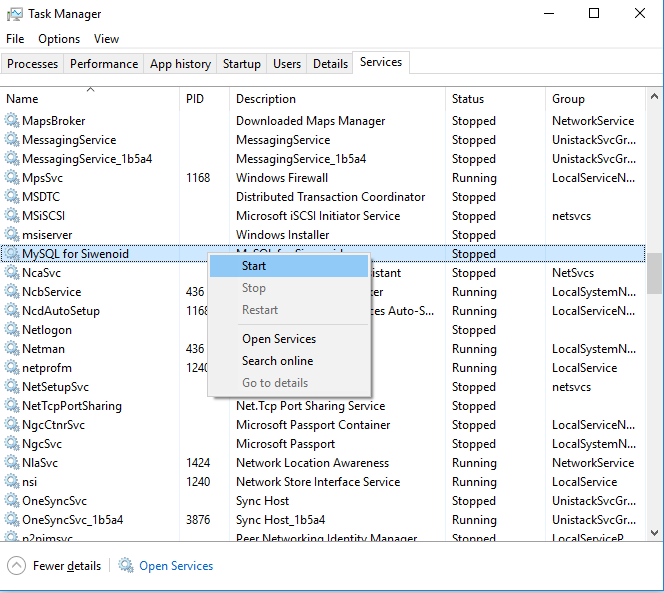Choose Open Services in the context menu
This screenshot has height=593, width=664.
tap(279, 339)
